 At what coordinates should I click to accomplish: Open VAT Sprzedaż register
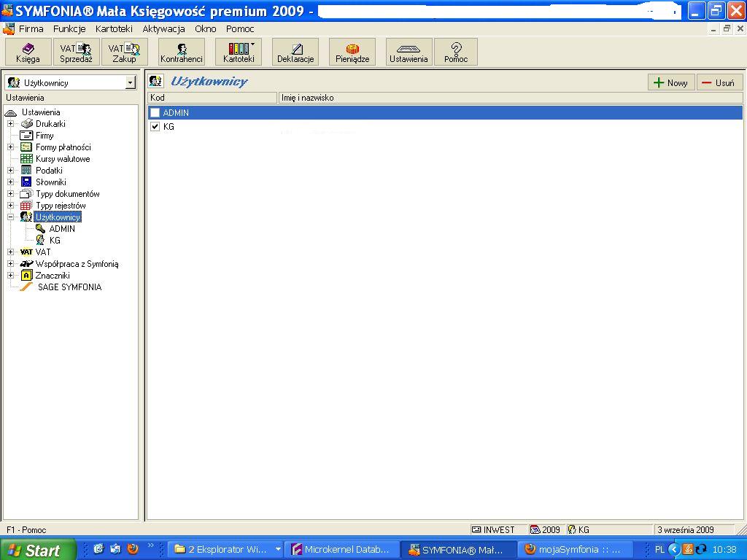click(x=76, y=52)
